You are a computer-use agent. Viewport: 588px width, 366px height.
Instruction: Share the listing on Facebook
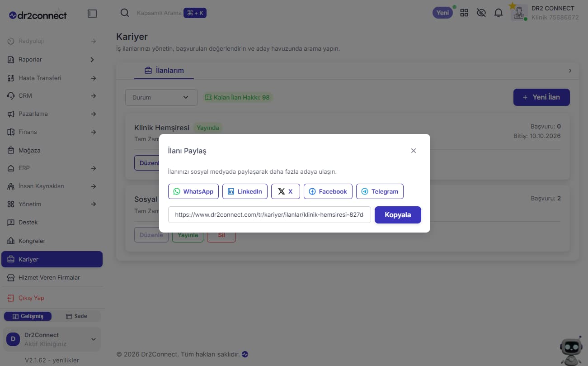pos(328,191)
